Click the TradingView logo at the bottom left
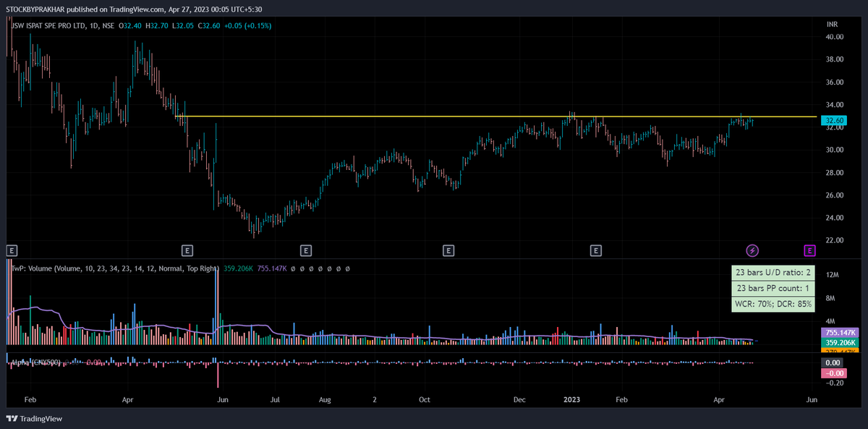This screenshot has height=429, width=868. tap(34, 418)
